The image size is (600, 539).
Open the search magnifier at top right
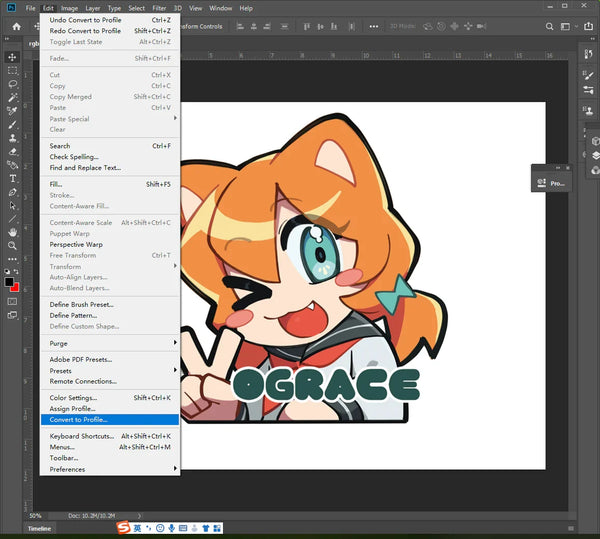pyautogui.click(x=549, y=26)
